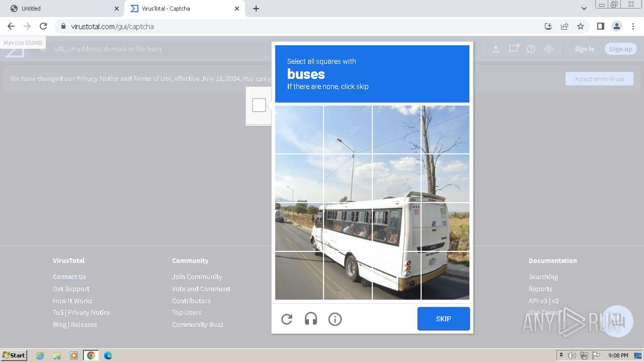Open a new browser tab
Viewport: 644px width, 362px height.
click(256, 9)
